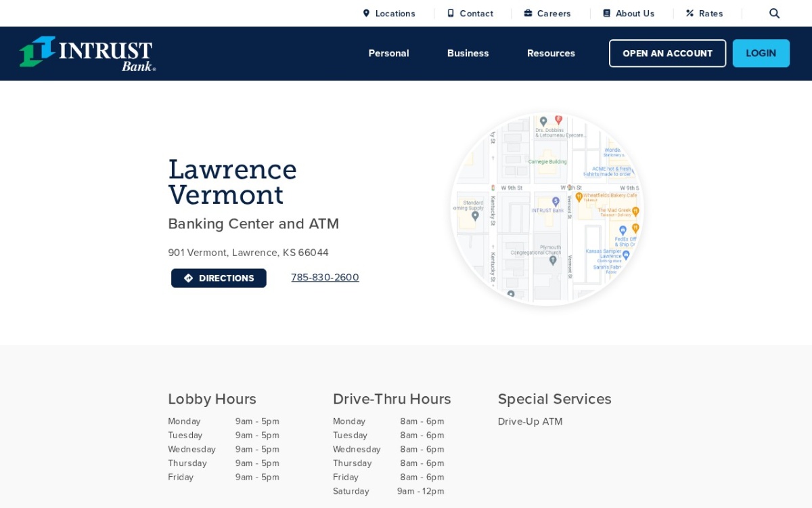Click the Carnegie Building label on map
The width and height of the screenshot is (812, 508).
tap(547, 162)
